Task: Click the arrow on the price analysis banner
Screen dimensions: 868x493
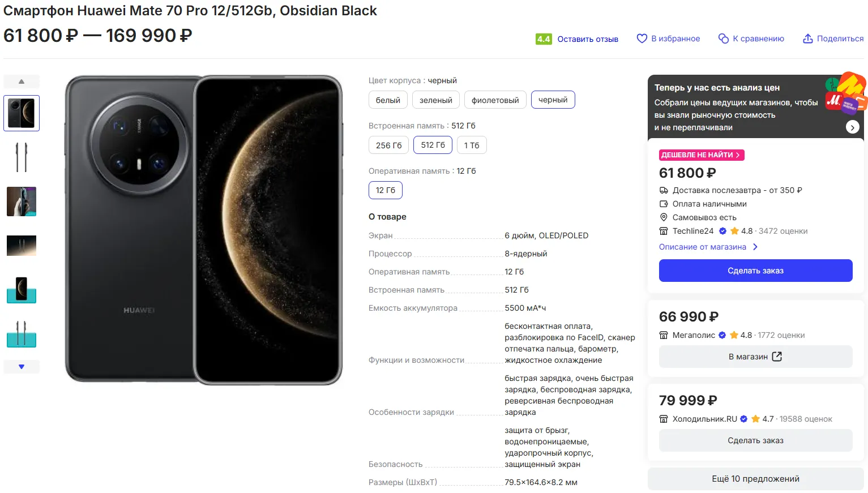Action: 852,127
